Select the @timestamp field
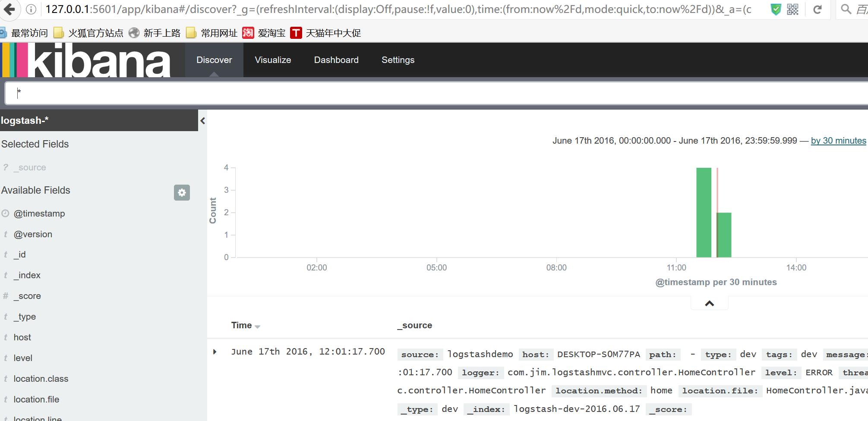 (39, 214)
